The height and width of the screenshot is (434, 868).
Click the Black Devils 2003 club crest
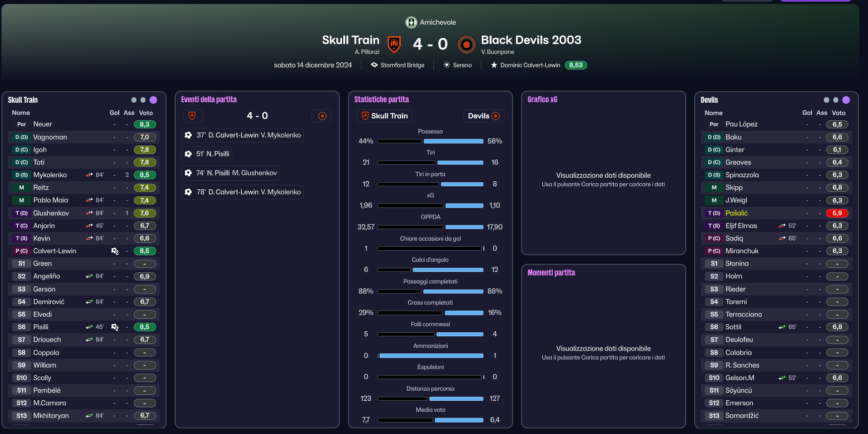(x=467, y=44)
